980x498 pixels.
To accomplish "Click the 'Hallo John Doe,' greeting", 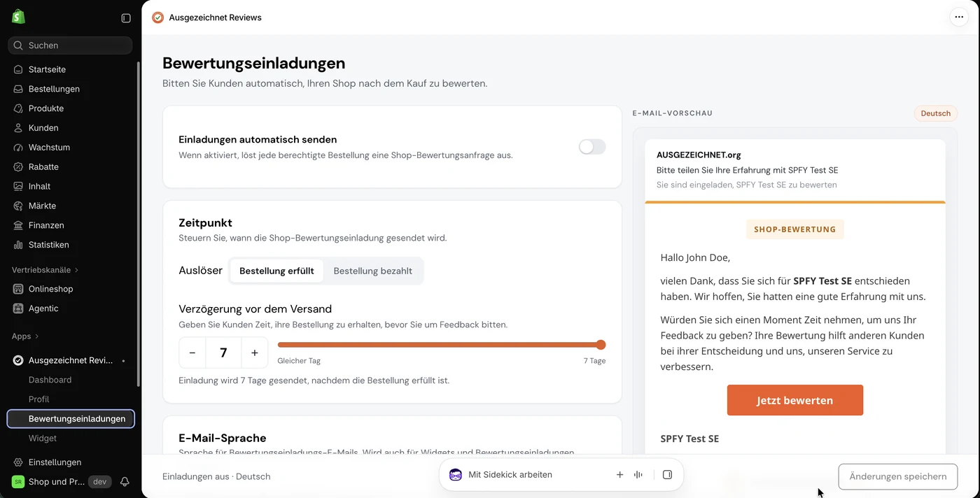I will pos(695,257).
